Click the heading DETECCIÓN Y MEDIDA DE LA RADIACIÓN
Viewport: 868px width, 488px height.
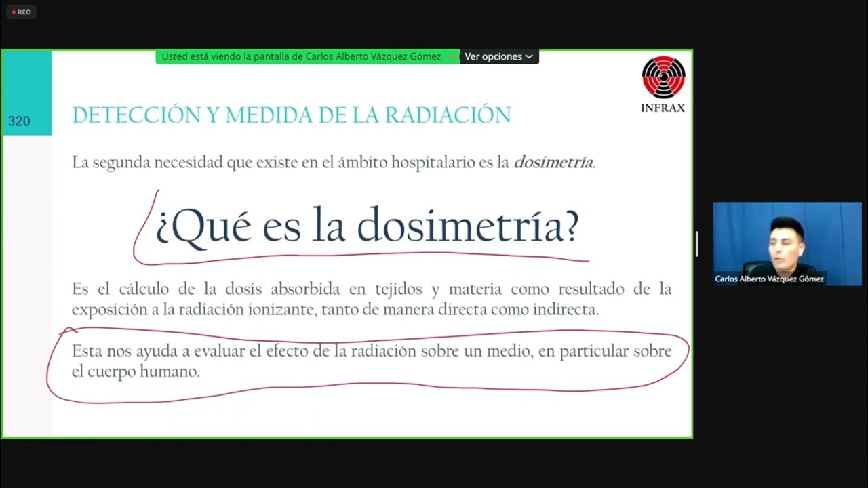[292, 115]
